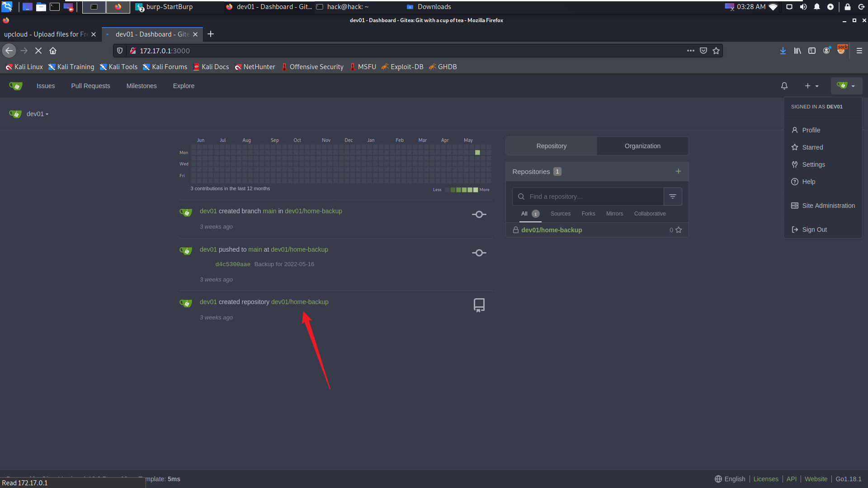Open commit d4c5300aae link
The image size is (868, 488).
(233, 264)
